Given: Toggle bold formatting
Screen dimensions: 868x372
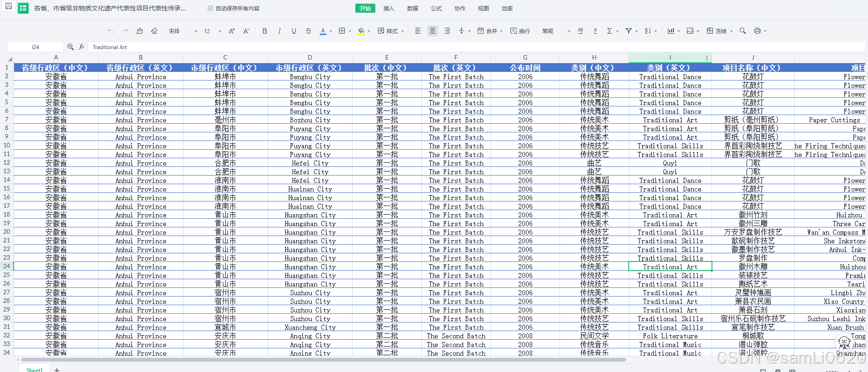Looking at the screenshot, I should pyautogui.click(x=265, y=31).
